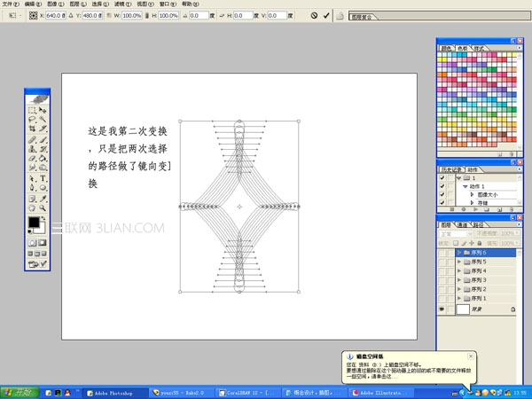Collapse action set 1 triangle
532x399 pixels.
(459, 178)
